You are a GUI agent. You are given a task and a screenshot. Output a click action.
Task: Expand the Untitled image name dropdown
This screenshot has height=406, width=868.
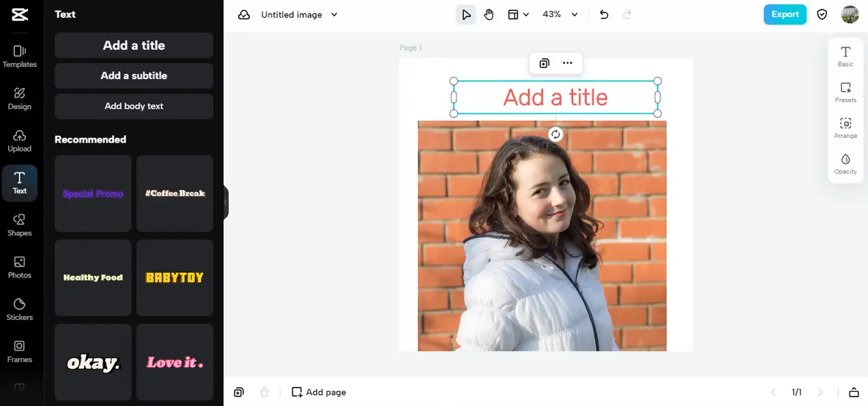(x=334, y=14)
